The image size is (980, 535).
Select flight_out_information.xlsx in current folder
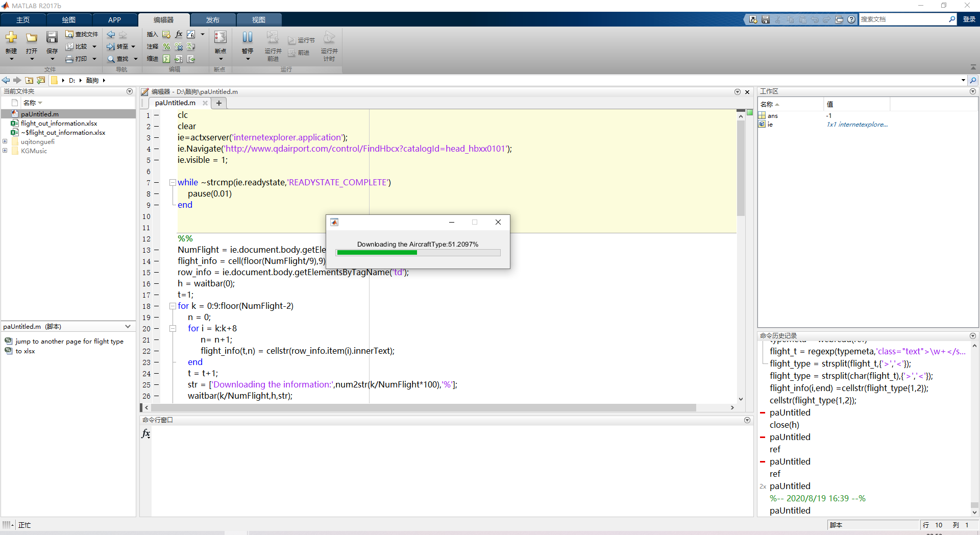(x=59, y=123)
